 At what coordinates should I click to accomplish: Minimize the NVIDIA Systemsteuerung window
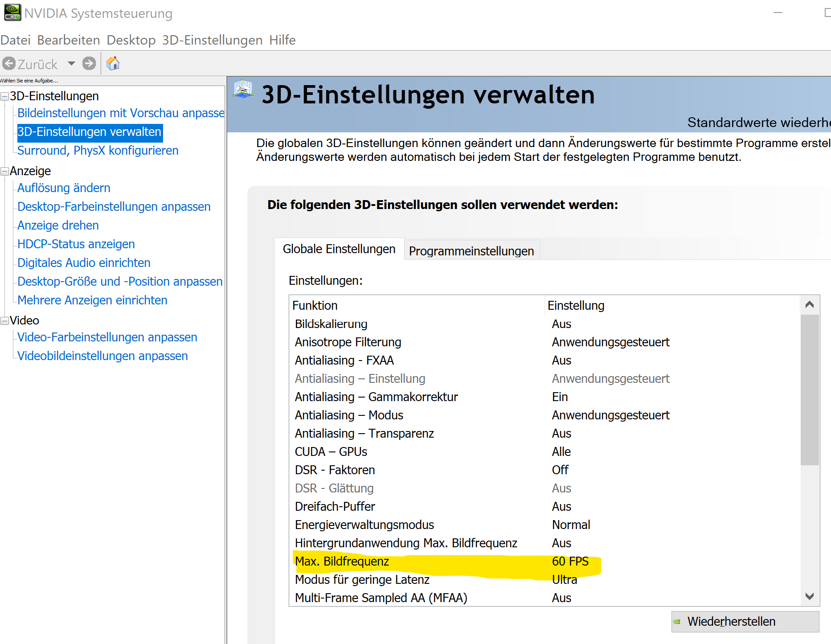tap(778, 12)
